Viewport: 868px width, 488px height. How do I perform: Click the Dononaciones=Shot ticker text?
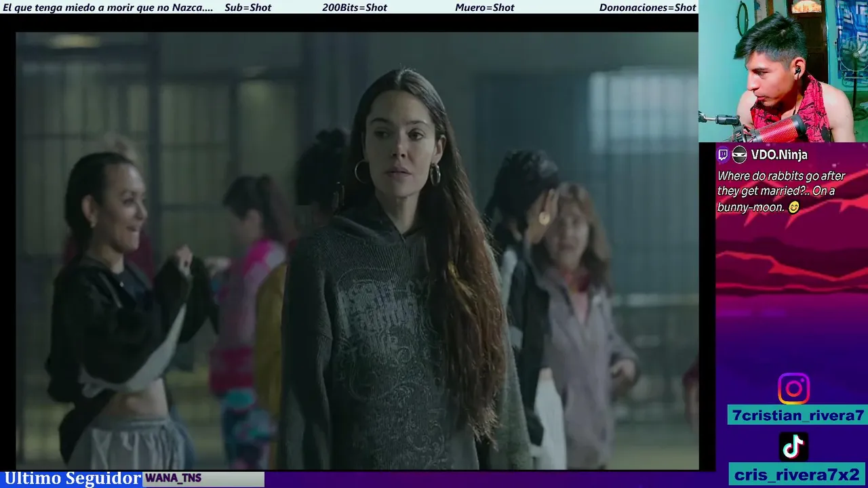(x=648, y=7)
